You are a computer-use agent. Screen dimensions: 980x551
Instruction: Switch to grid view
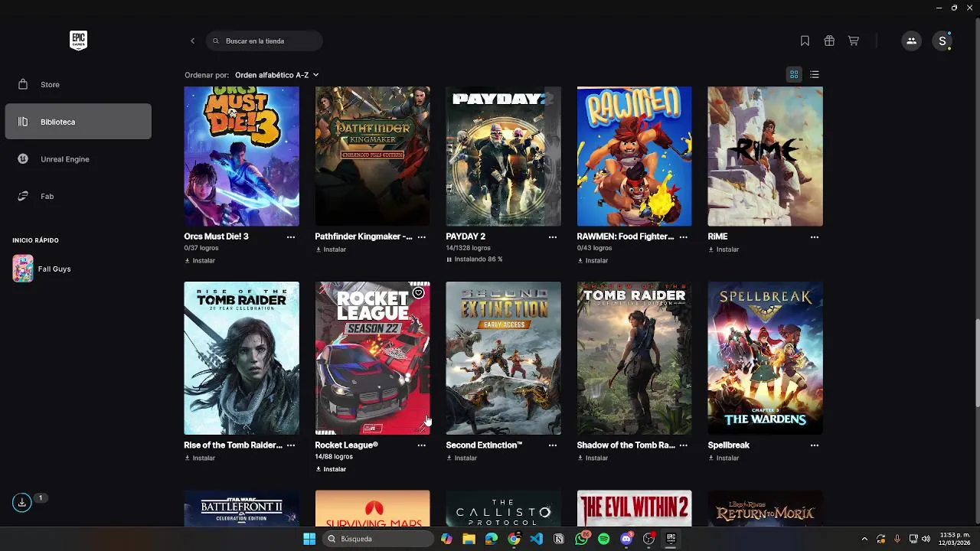(x=794, y=74)
